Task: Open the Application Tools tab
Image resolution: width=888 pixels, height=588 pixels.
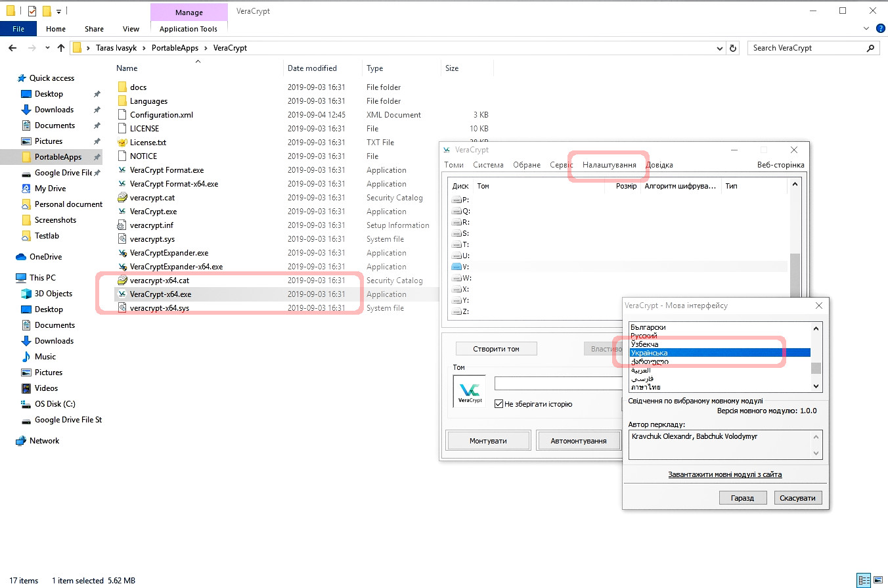Action: pyautogui.click(x=189, y=28)
